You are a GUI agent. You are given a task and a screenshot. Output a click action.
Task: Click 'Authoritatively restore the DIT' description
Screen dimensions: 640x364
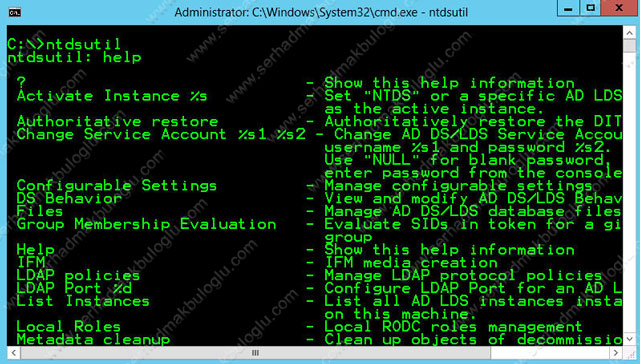point(473,121)
